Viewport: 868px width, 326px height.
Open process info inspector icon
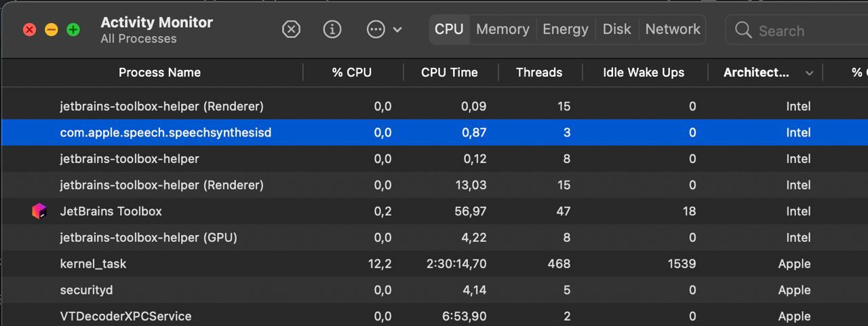pos(332,29)
